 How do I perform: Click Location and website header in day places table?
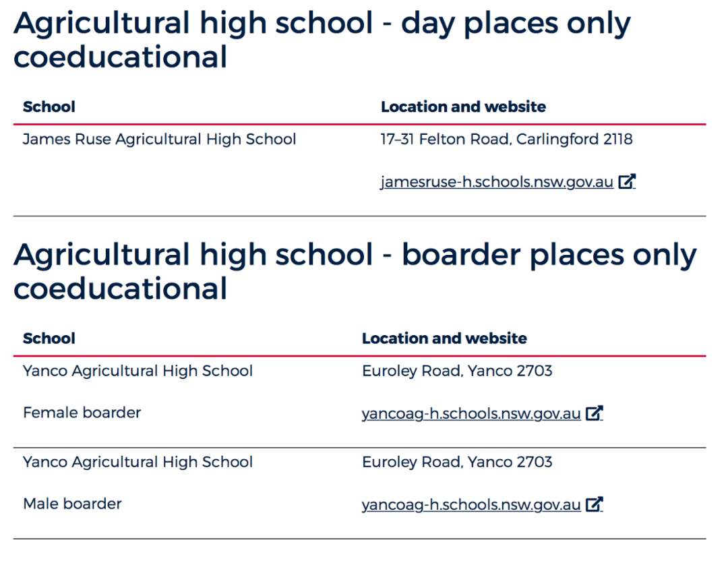pyautogui.click(x=463, y=107)
